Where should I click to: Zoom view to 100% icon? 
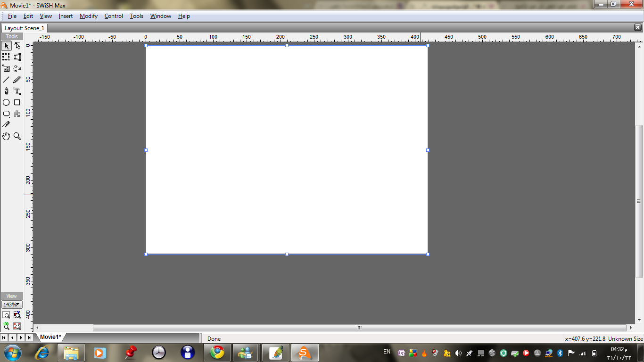coord(6,326)
